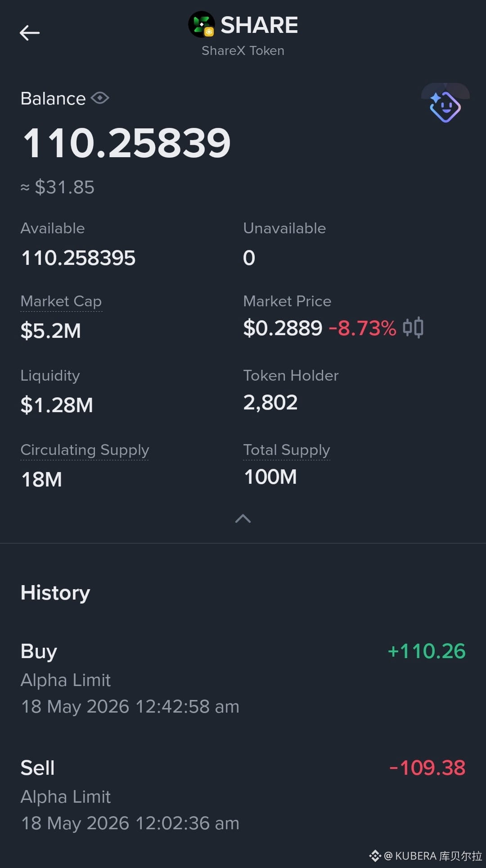The image size is (486, 868).
Task: Tap the -109.38 sell amount
Action: pos(427,768)
